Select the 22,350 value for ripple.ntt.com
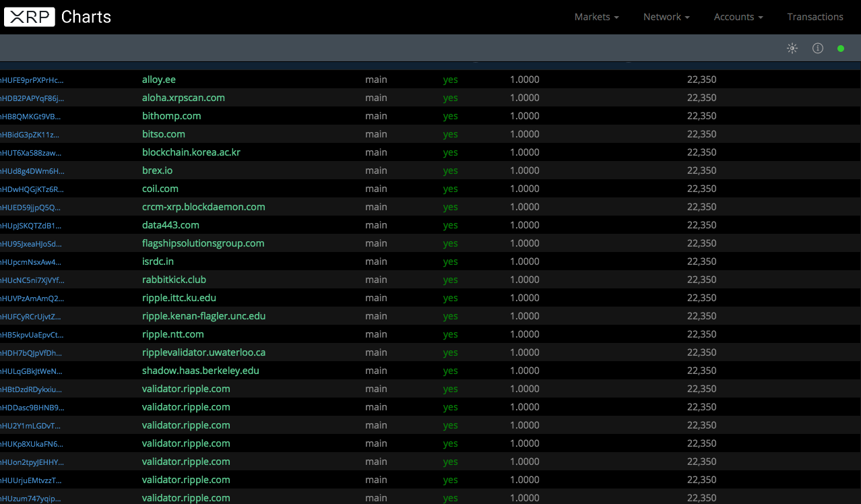The image size is (861, 504). click(701, 334)
